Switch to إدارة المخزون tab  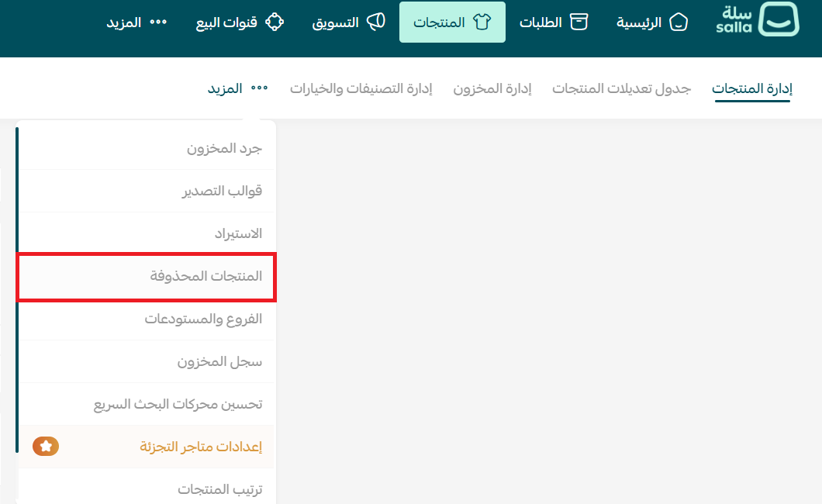point(492,88)
